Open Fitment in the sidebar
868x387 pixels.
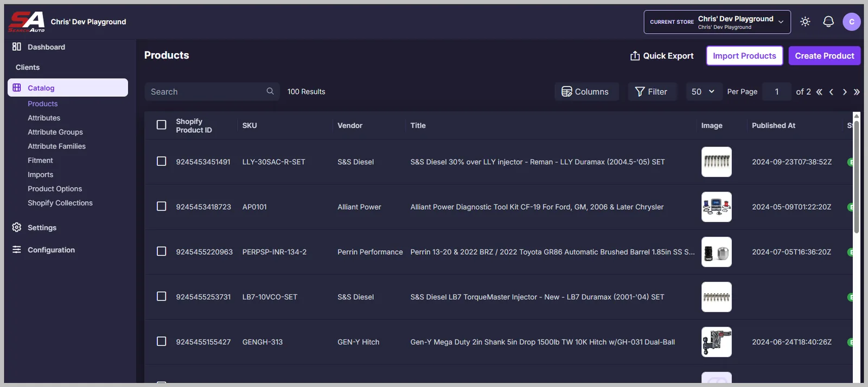(40, 160)
